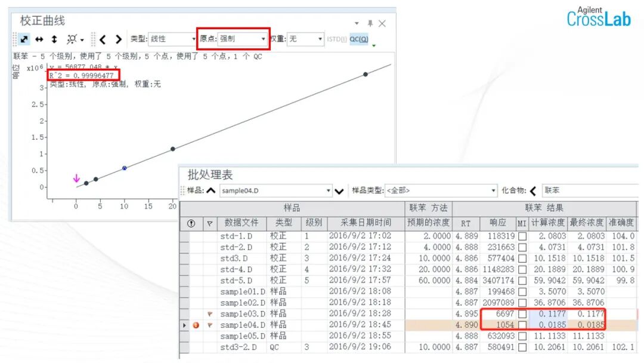644x363 pixels.
Task: Check the MI box for std-1.D
Action: (522, 236)
